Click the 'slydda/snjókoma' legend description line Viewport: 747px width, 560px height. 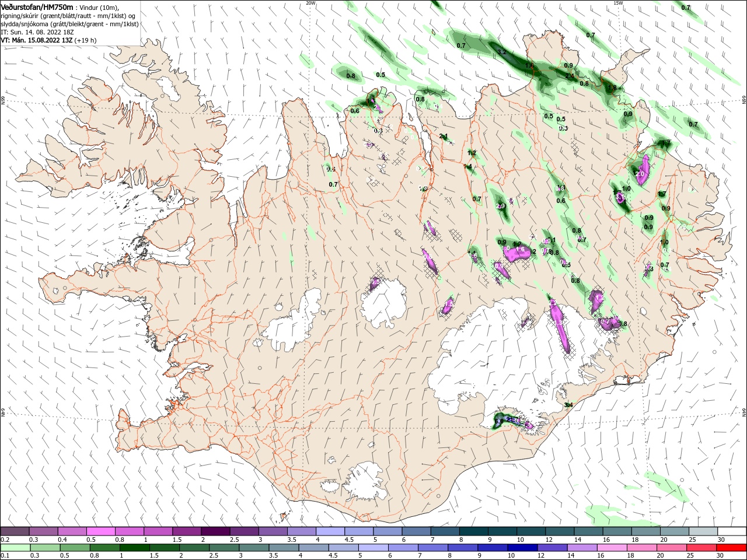(69, 24)
